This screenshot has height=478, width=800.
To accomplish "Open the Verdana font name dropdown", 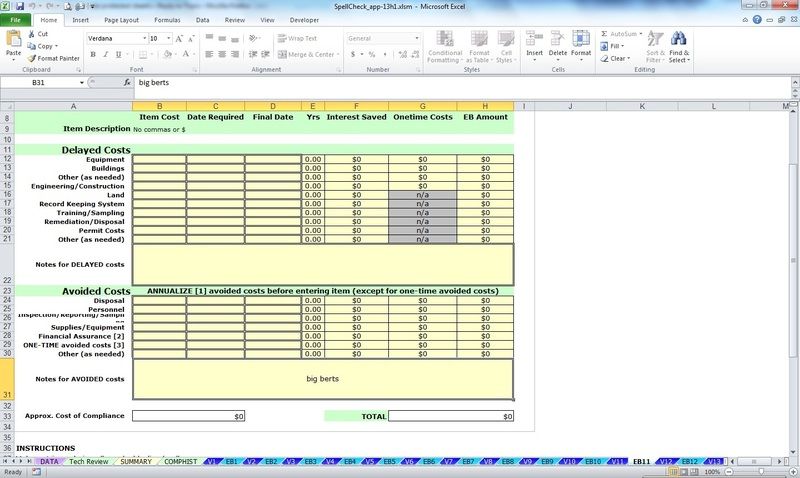I will pyautogui.click(x=142, y=38).
